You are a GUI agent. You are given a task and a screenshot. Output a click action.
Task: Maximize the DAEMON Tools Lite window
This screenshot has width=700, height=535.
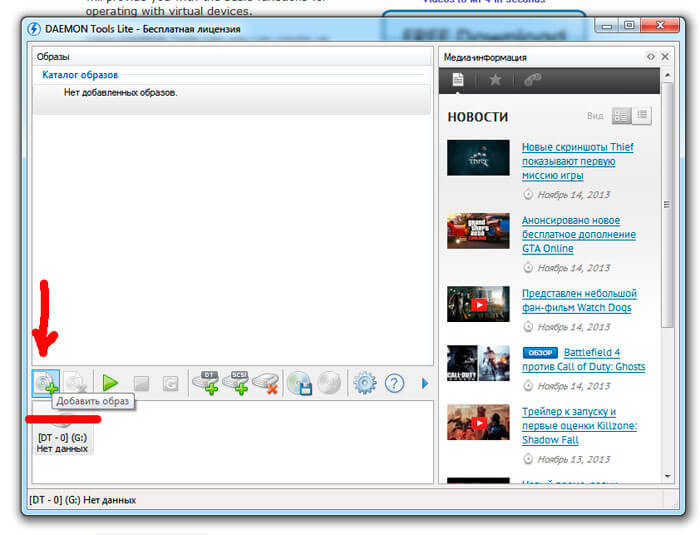tap(629, 26)
